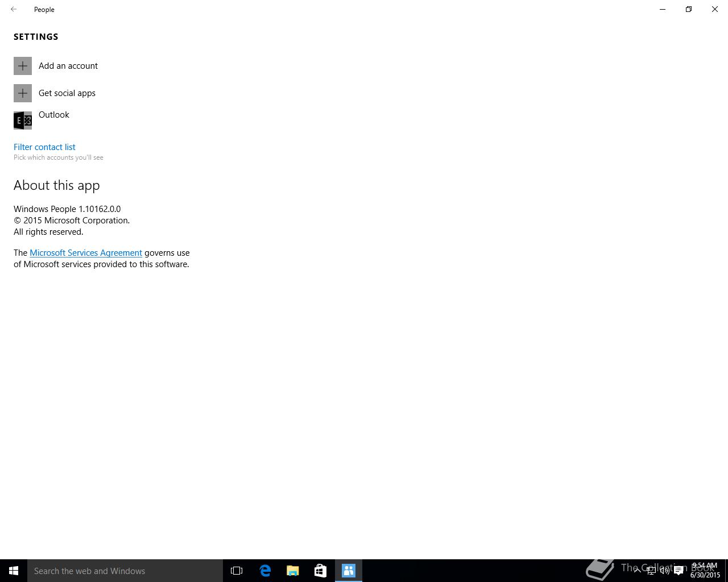Image resolution: width=728 pixels, height=582 pixels.
Task: Click the About this app heading
Action: coord(57,185)
